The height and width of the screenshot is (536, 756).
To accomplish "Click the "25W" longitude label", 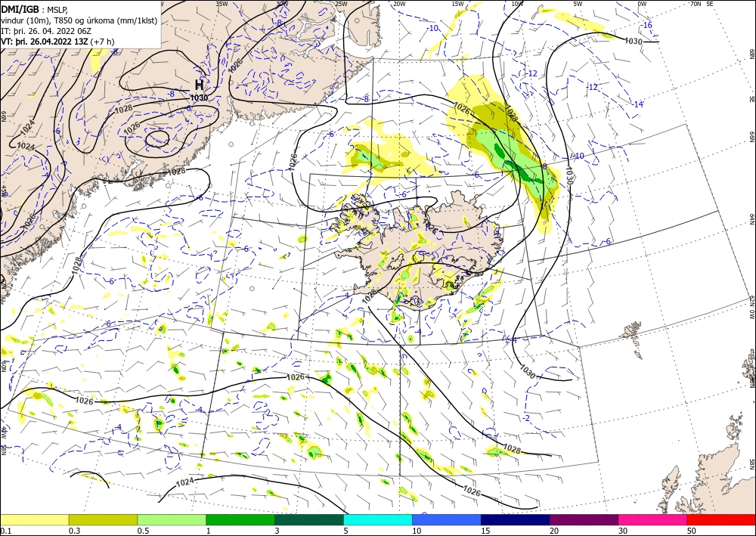I will click(341, 4).
